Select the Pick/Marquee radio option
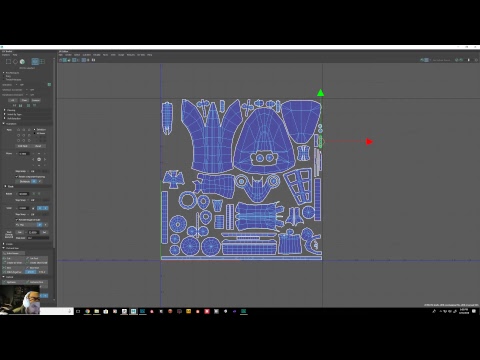Image resolution: width=480 pixels, height=360 pixels. click(12, 73)
